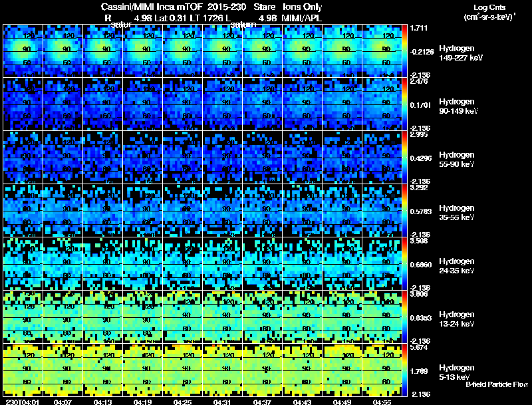
Task: Click the Lat 0.31 value in the header
Action: 171,18
